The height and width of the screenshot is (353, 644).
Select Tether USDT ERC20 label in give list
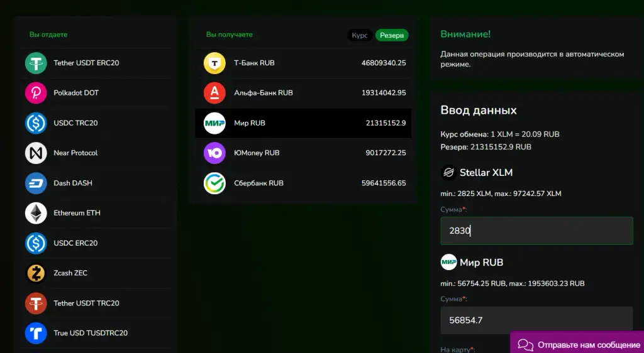[86, 63]
